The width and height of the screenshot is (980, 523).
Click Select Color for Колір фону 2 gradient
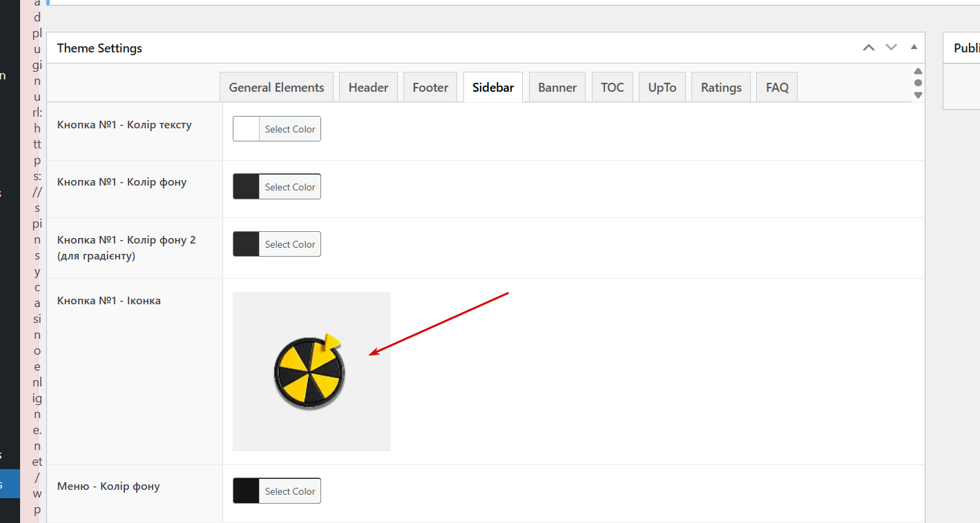click(x=290, y=244)
